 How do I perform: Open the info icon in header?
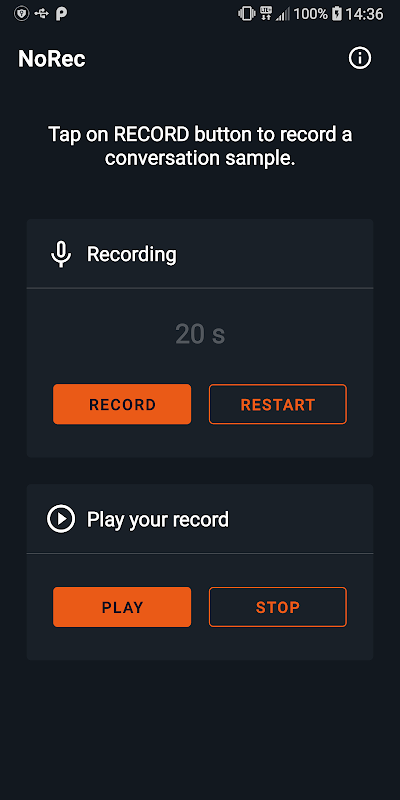(x=360, y=58)
